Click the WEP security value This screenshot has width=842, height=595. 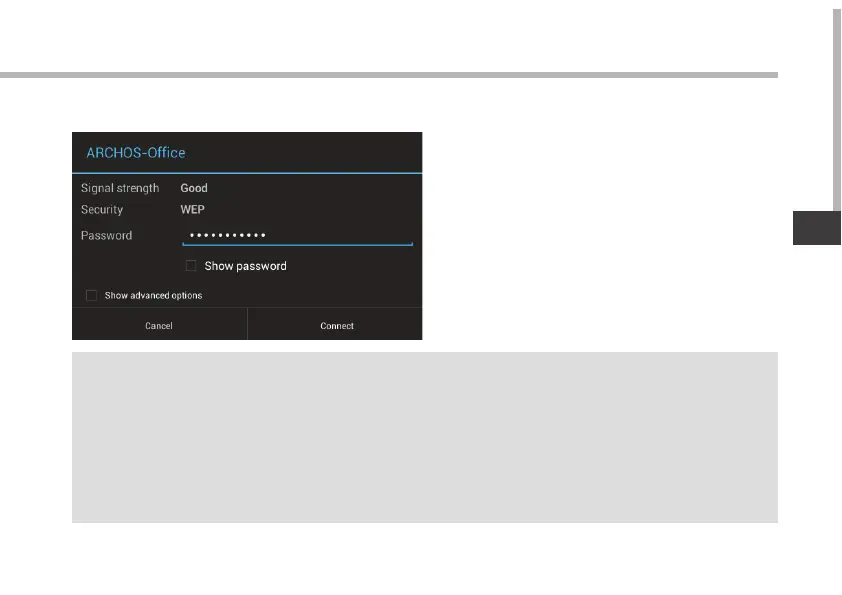coord(192,209)
